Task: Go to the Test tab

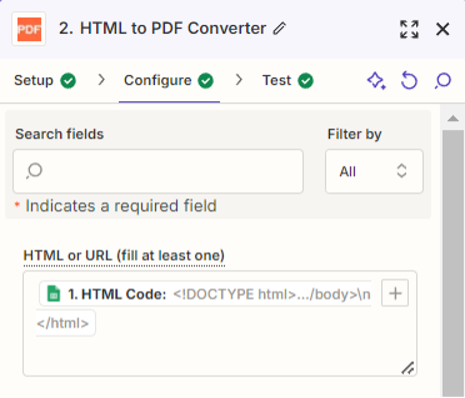Action: coord(288,81)
